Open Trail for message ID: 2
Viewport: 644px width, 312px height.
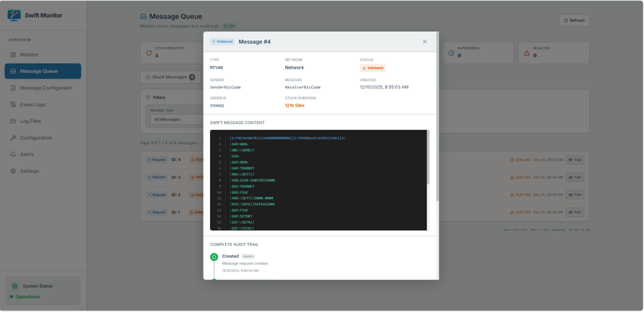[574, 195]
